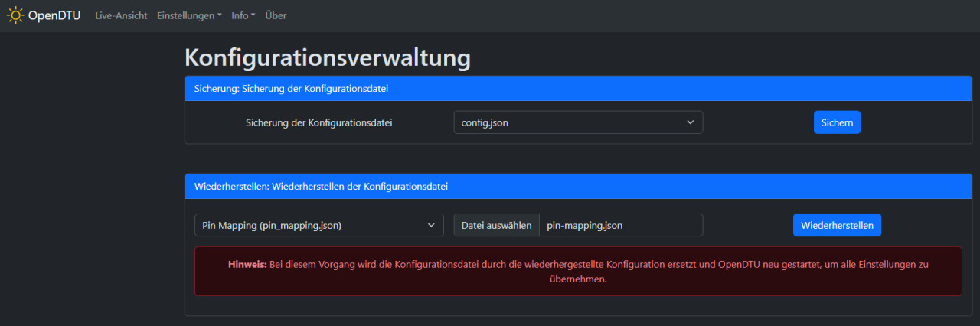
Task: Click the OpenDTU sun logo icon
Action: (x=15, y=15)
